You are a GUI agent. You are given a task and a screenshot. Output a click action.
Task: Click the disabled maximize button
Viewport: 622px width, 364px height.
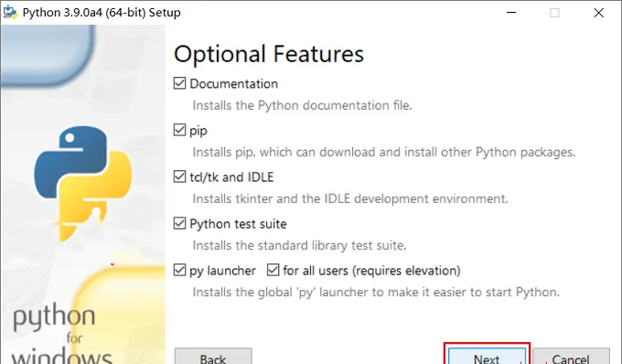pos(554,12)
